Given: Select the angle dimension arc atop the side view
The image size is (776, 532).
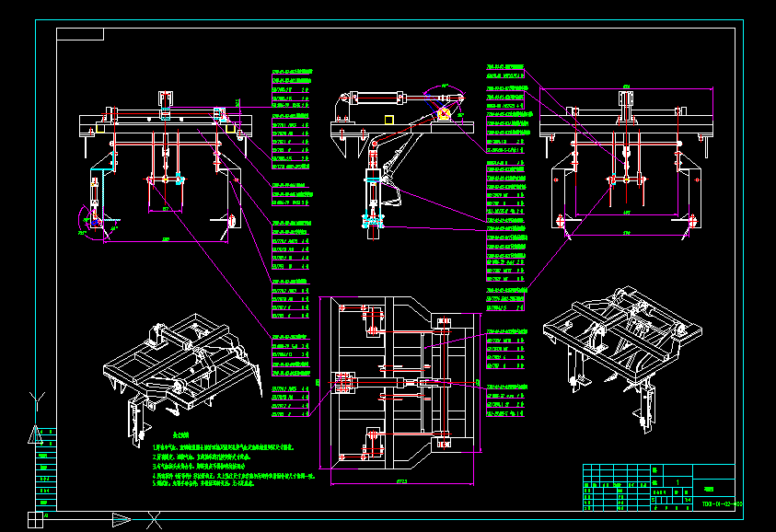Looking at the screenshot, I should pyautogui.click(x=444, y=88).
